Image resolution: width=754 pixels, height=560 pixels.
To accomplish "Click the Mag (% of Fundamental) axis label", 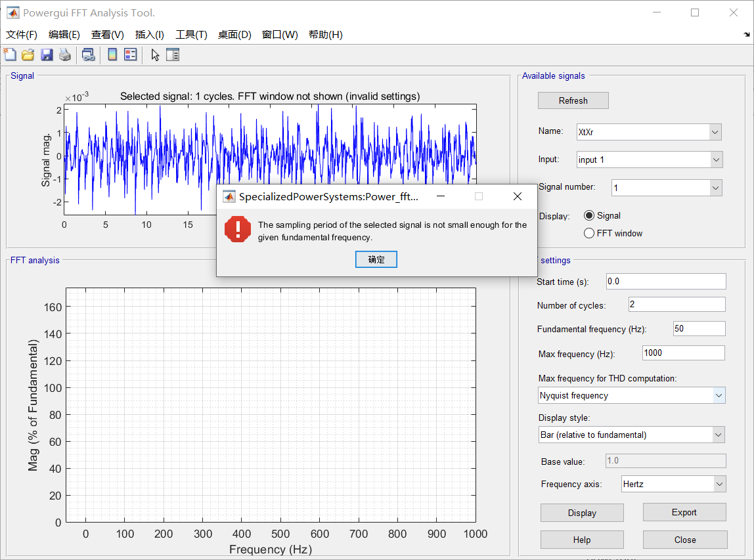I will click(x=33, y=405).
